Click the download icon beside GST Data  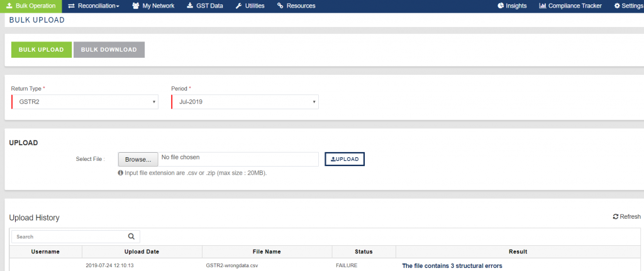[x=190, y=6]
